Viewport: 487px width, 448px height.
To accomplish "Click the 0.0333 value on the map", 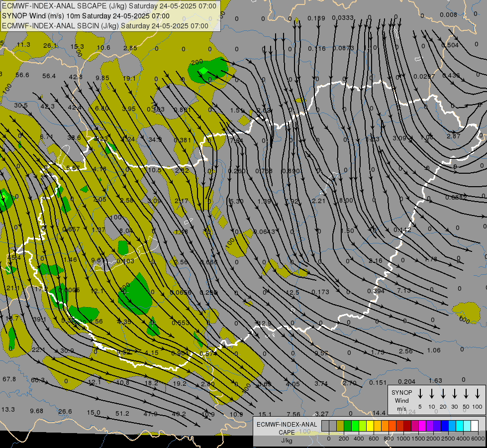I will [343, 18].
